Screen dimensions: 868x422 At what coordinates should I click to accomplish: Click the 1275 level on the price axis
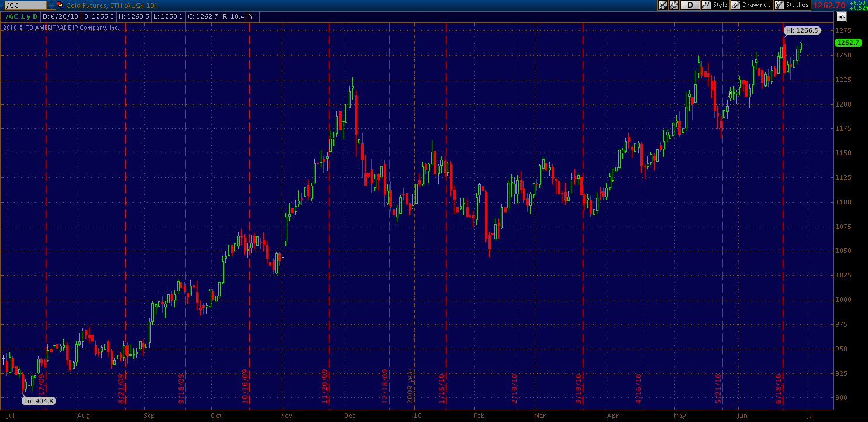[843, 30]
